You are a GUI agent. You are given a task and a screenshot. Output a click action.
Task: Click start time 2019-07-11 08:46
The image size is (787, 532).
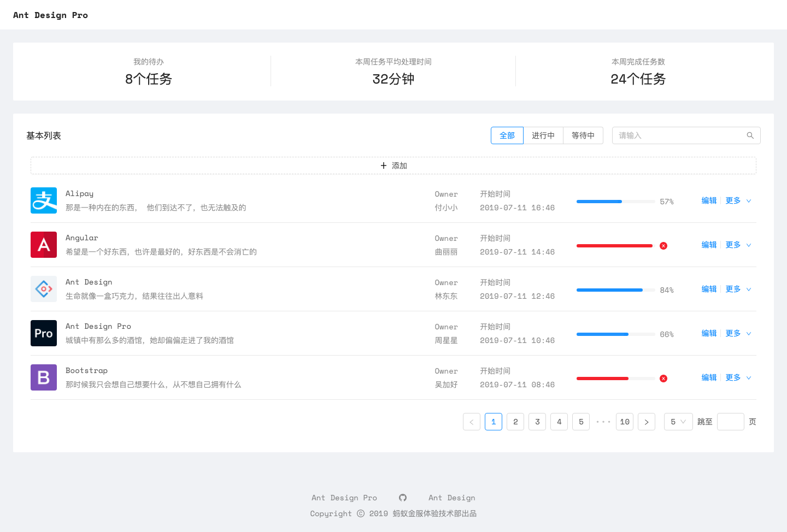(x=517, y=385)
